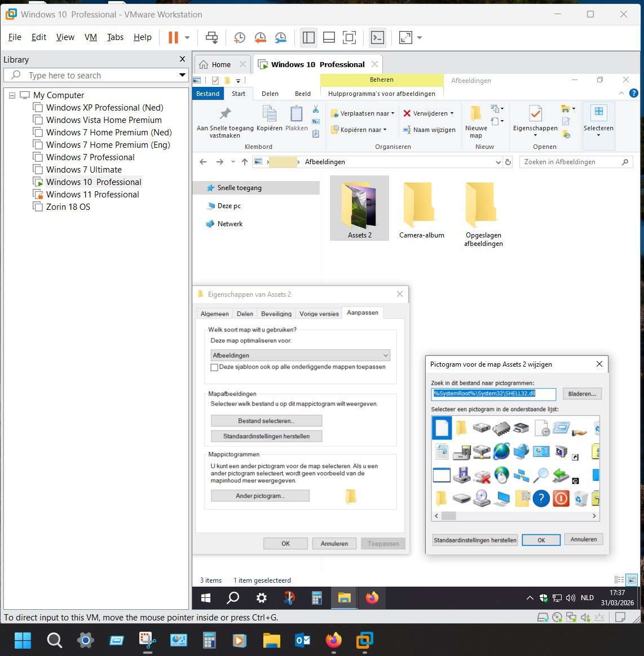Enable 'Deze sjabloon ook op alle onderliggende mappen' checkbox
Viewport: 644px width, 656px height.
click(214, 367)
